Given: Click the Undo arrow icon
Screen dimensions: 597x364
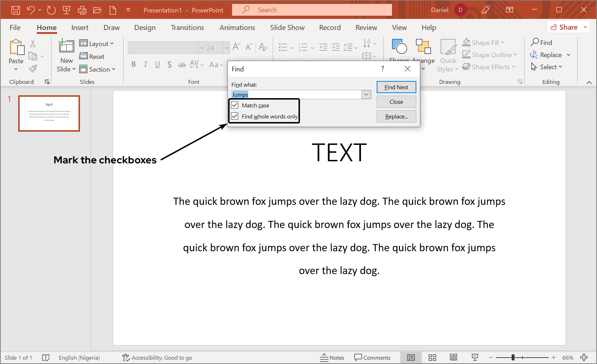Looking at the screenshot, I should 31,10.
